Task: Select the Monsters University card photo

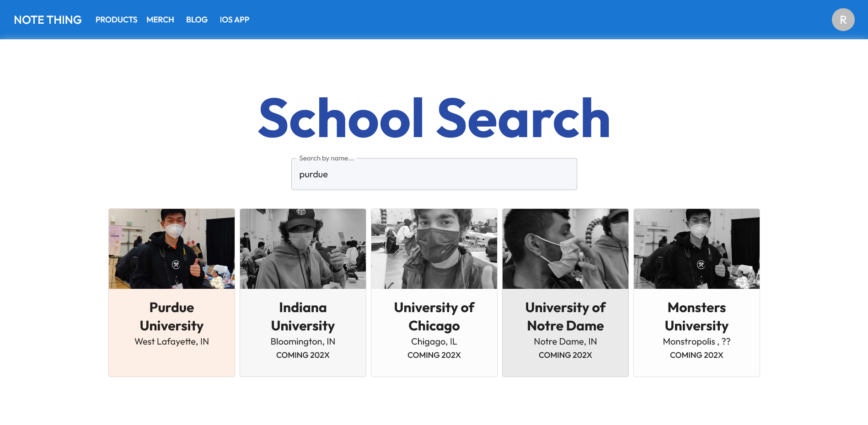Action: coord(697,249)
